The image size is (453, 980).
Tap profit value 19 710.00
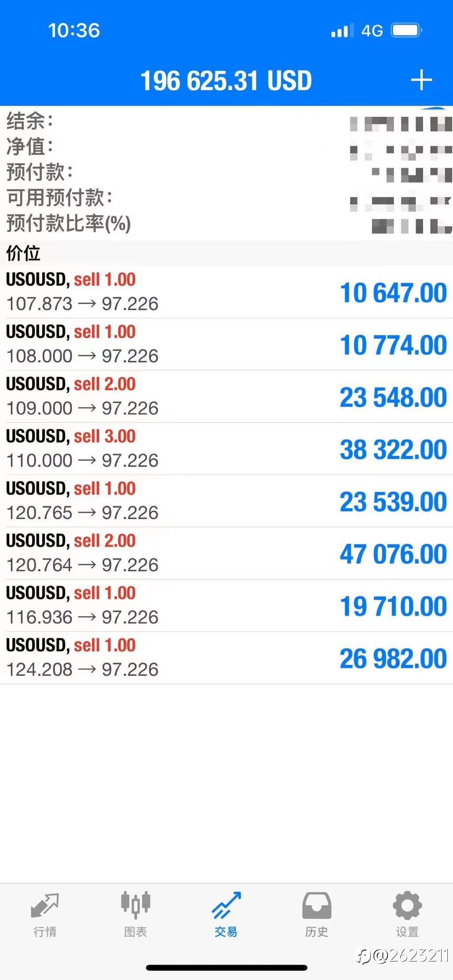coord(393,606)
